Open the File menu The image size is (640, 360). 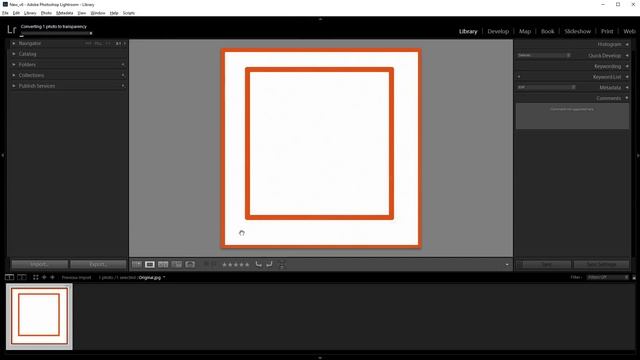point(5,13)
